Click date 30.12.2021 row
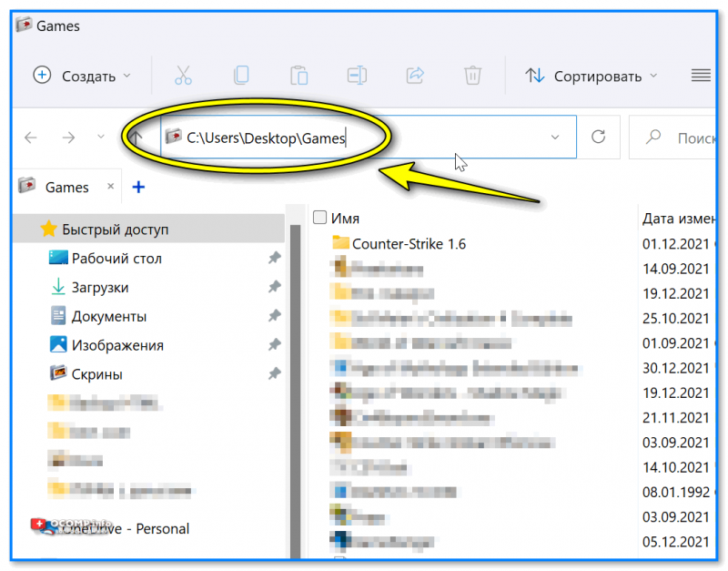Screen dimensions: 728x571 point(675,369)
